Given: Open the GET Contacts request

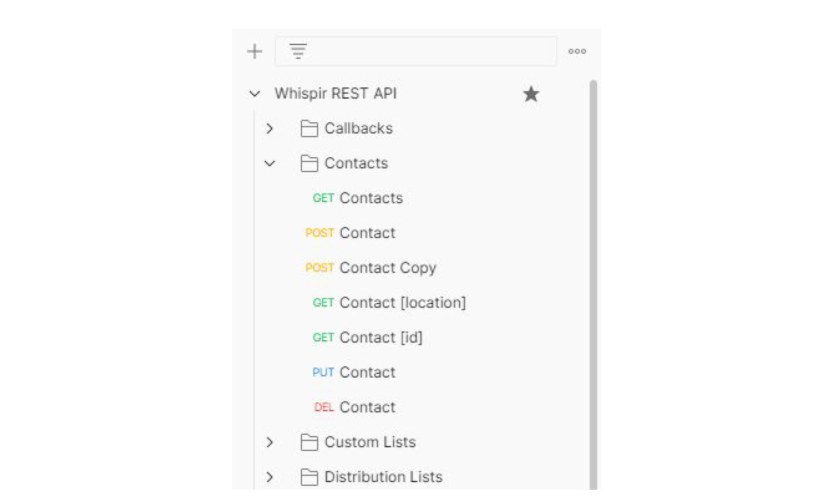Looking at the screenshot, I should 370,198.
